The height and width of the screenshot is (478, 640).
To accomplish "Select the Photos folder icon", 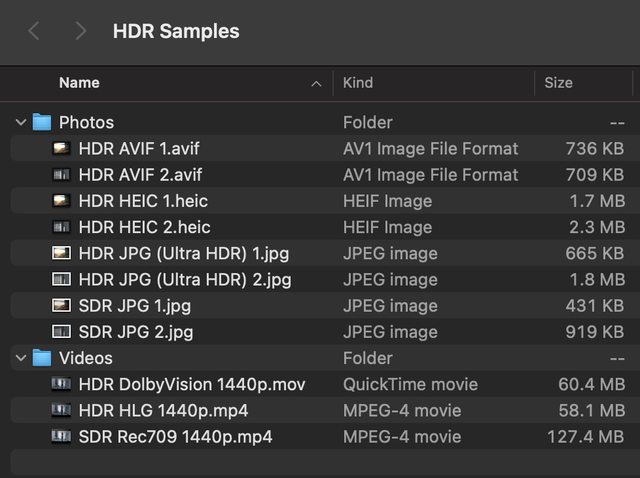I will (42, 122).
